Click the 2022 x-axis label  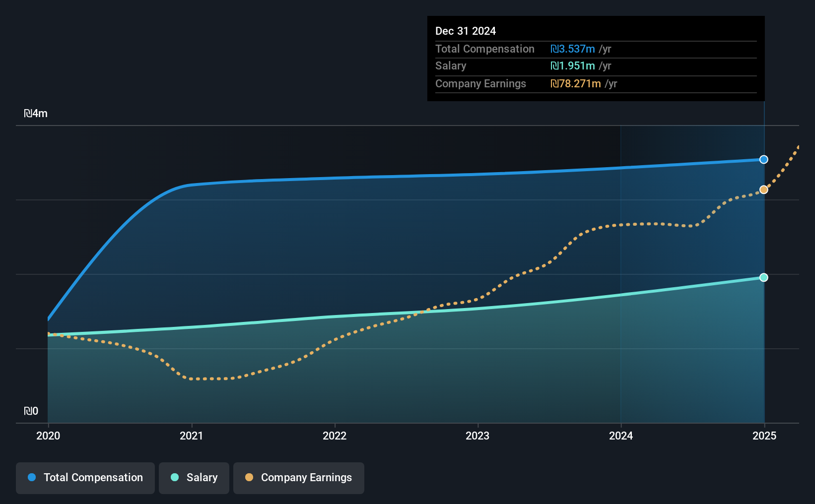pos(335,436)
